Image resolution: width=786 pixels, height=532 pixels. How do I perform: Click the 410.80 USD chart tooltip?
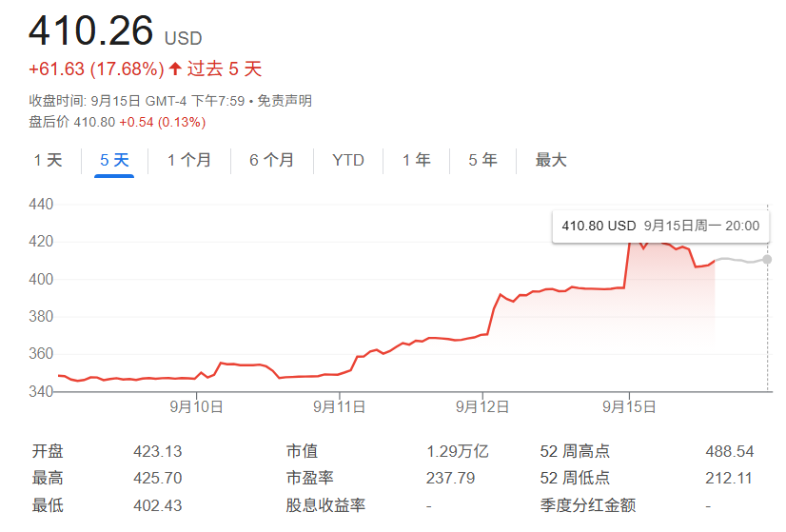click(660, 227)
